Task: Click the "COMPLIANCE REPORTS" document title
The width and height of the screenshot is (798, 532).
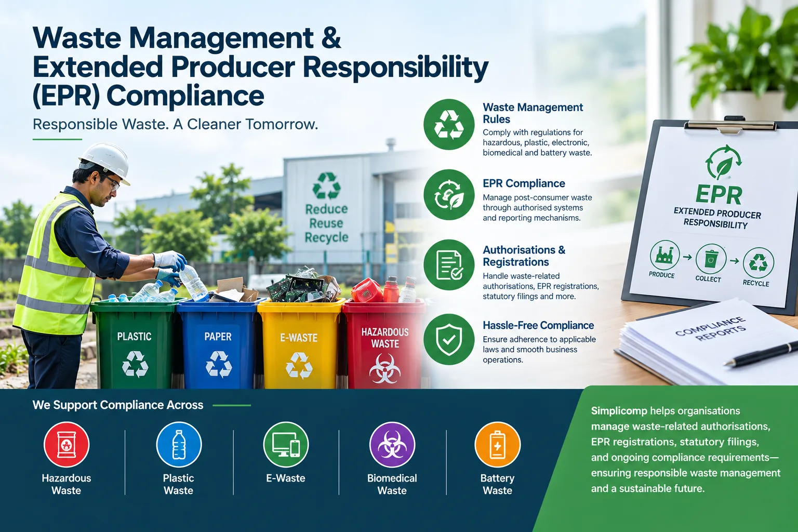Action: pyautogui.click(x=711, y=329)
